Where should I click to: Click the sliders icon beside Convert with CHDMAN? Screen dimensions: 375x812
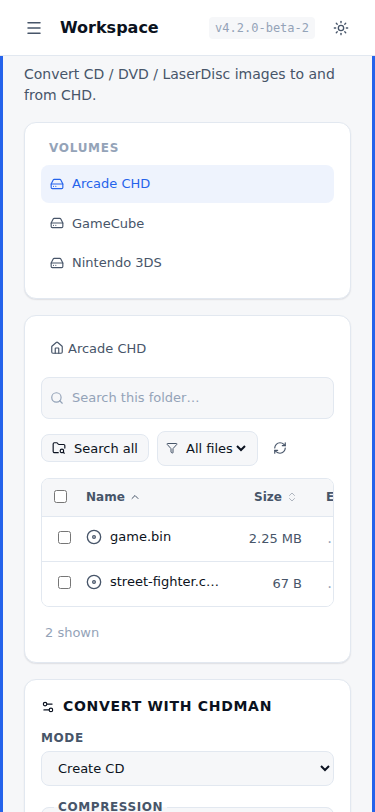pos(48,707)
